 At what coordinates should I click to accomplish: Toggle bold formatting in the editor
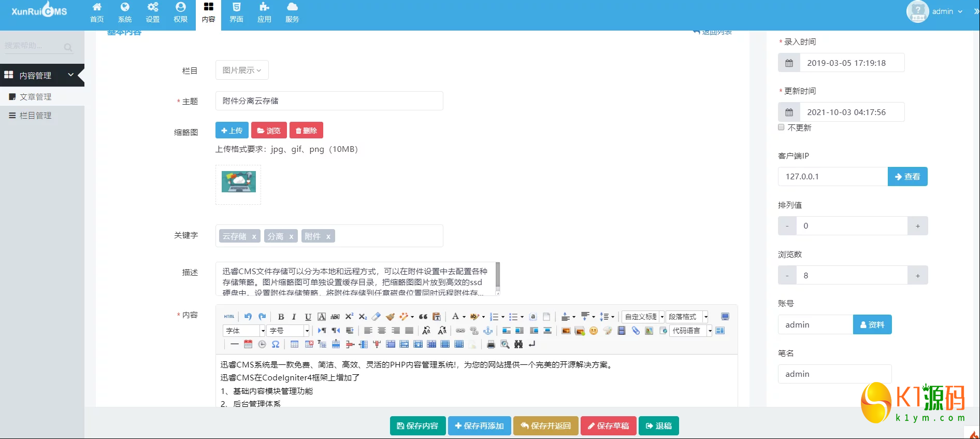coord(281,317)
